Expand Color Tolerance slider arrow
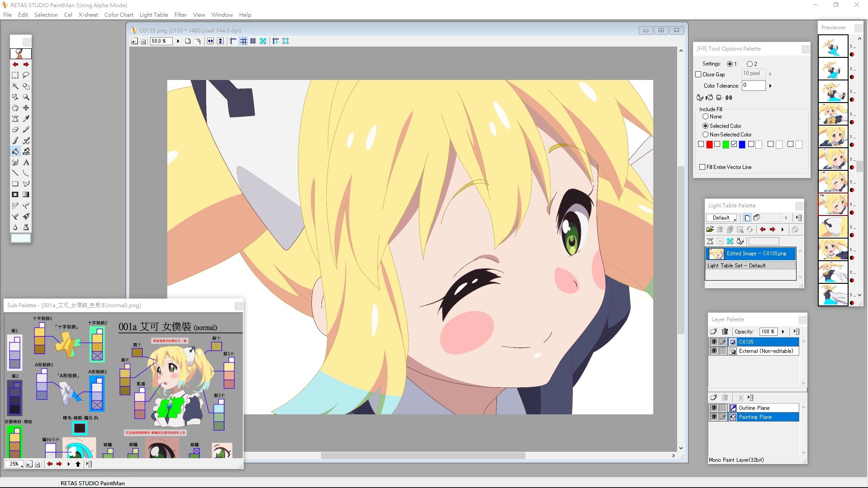Image resolution: width=868 pixels, height=488 pixels. click(x=770, y=86)
